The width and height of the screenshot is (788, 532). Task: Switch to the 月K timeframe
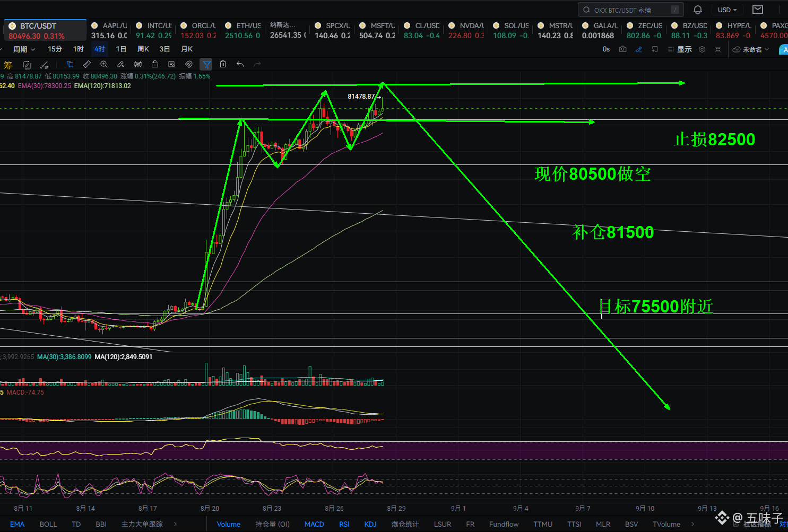pyautogui.click(x=187, y=49)
